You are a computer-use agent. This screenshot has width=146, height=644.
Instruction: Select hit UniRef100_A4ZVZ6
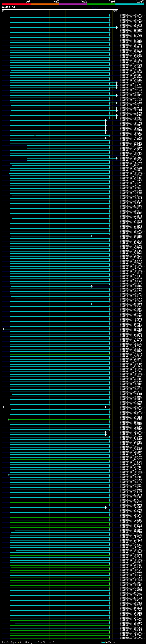pyautogui.click(x=131, y=459)
